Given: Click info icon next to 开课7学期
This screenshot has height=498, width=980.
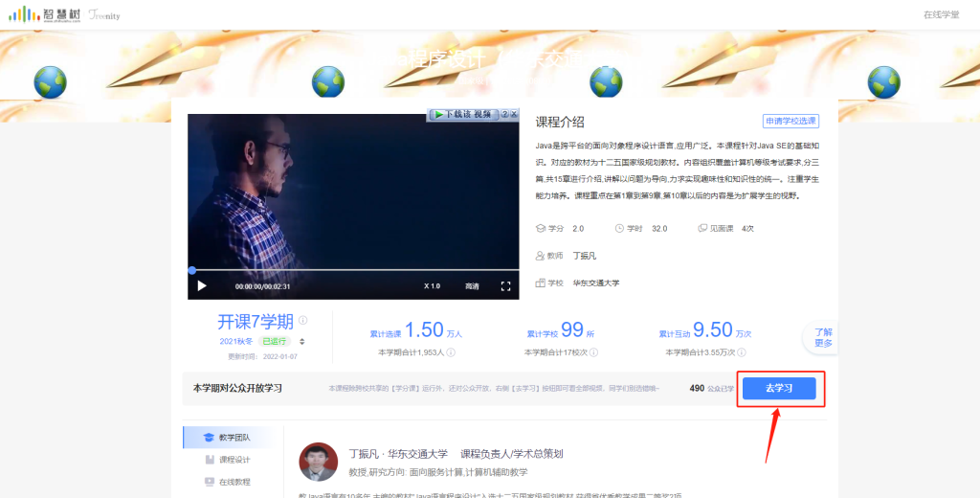Looking at the screenshot, I should click(x=303, y=320).
